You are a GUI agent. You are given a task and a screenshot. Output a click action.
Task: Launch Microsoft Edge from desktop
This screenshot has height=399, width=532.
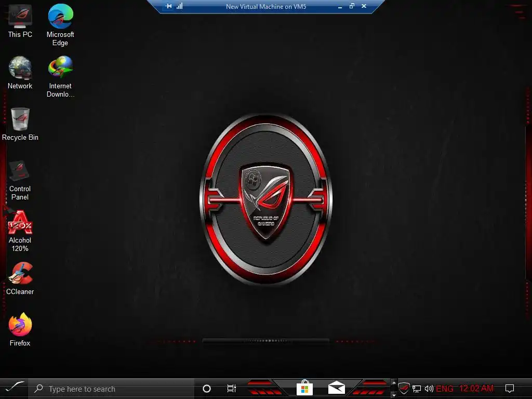point(60,25)
